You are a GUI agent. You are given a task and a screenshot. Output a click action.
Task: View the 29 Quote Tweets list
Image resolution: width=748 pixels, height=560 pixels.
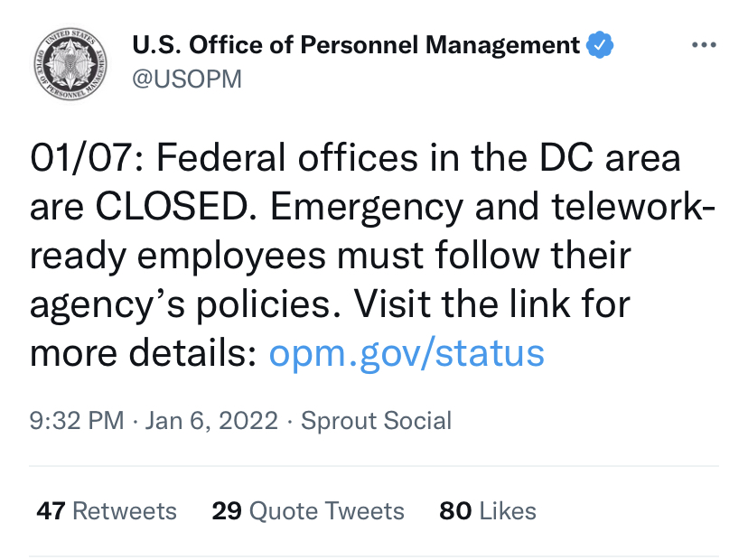point(308,511)
